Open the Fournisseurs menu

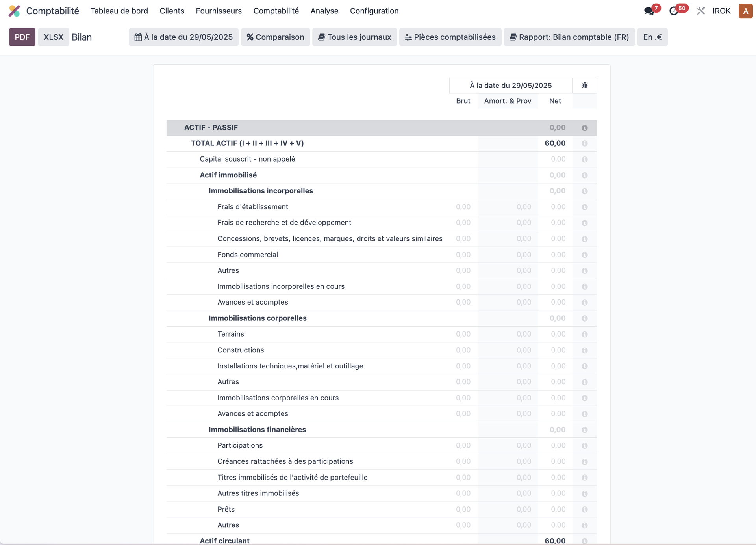pyautogui.click(x=219, y=11)
